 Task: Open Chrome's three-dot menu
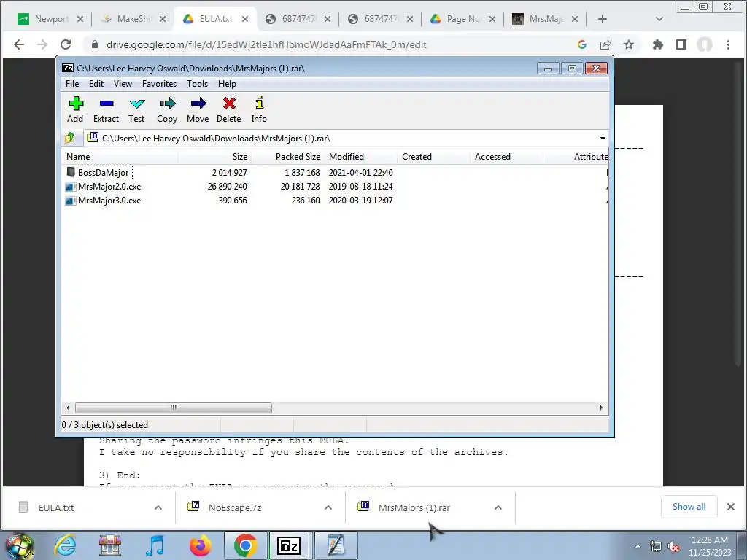click(x=729, y=44)
